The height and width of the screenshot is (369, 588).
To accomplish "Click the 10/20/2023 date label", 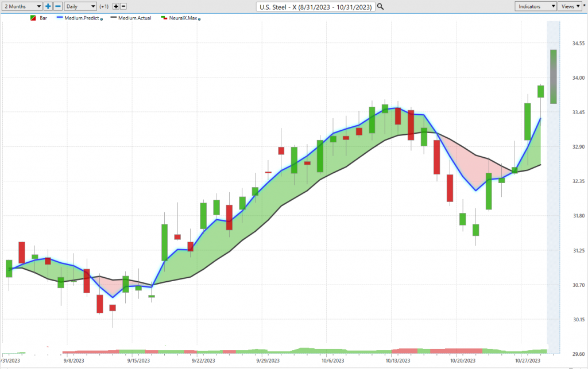I will 463,361.
